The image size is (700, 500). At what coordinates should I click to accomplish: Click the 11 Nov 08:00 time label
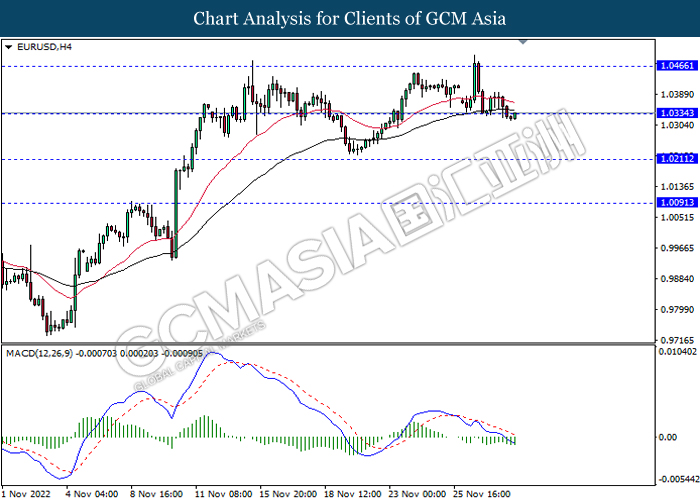224,494
